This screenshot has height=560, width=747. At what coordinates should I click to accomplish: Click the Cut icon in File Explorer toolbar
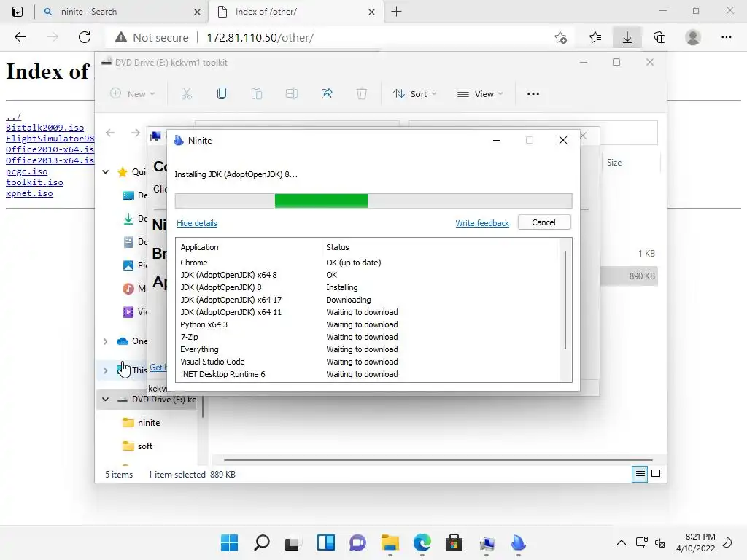187,94
